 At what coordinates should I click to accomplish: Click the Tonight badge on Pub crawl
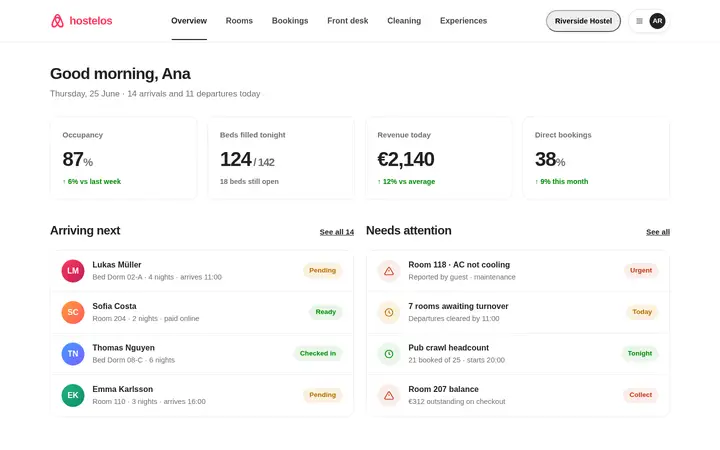[640, 353]
